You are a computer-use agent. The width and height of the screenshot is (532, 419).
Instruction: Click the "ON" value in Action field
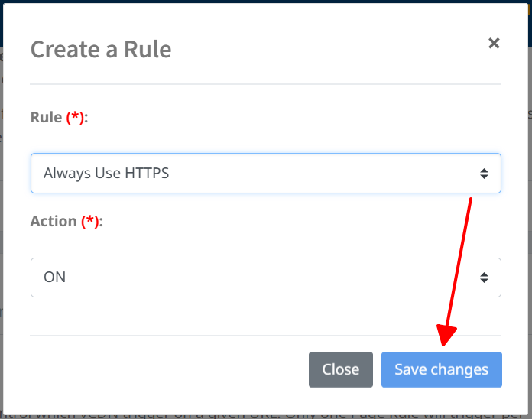pos(55,278)
